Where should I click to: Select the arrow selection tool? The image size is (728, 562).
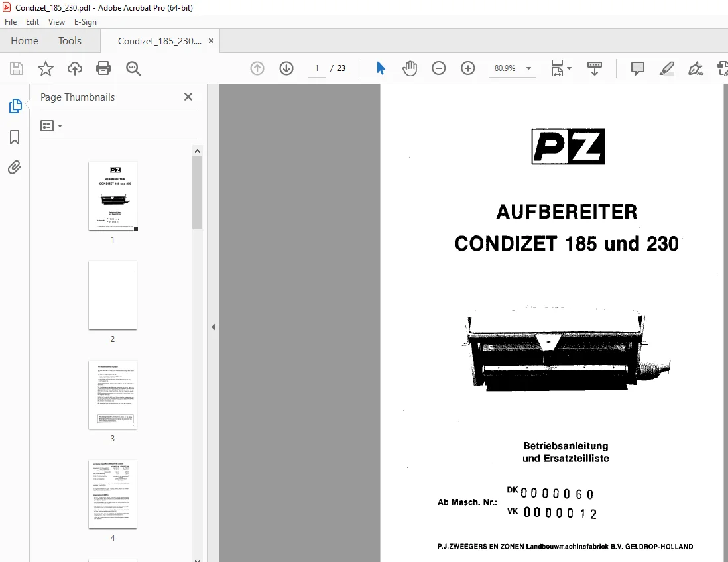click(x=381, y=68)
